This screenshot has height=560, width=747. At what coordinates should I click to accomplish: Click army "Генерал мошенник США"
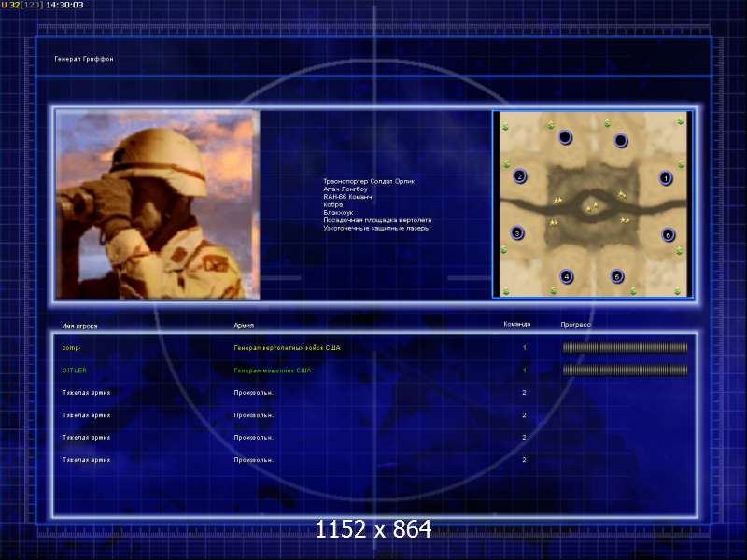tap(272, 371)
